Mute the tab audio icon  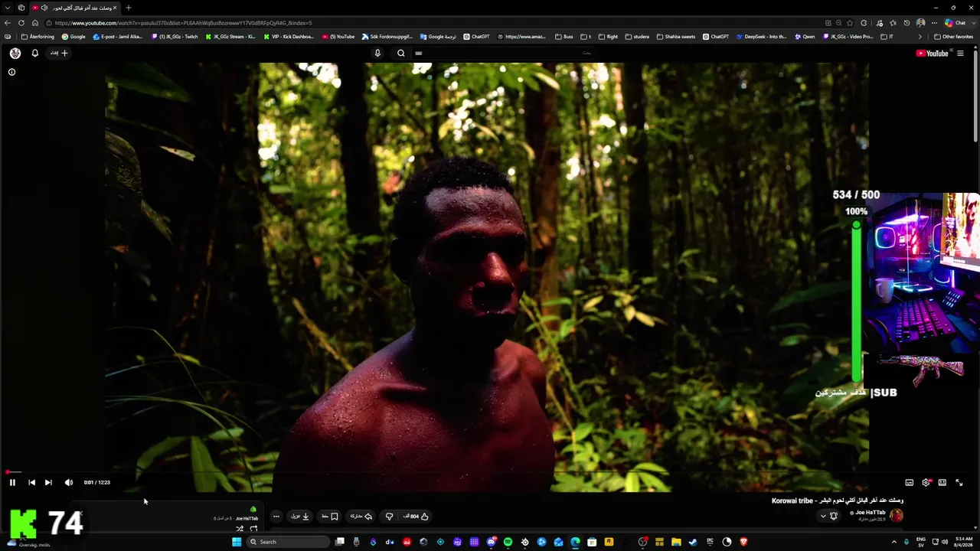tap(44, 8)
